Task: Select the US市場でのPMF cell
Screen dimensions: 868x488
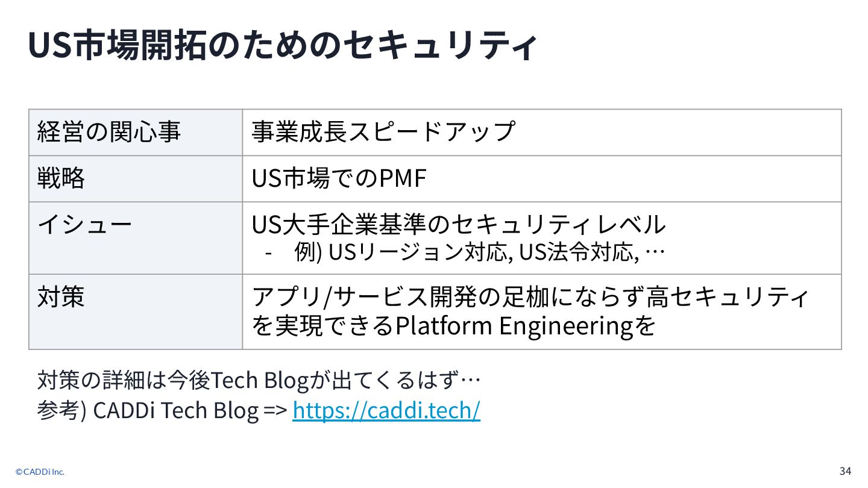Action: (542, 179)
